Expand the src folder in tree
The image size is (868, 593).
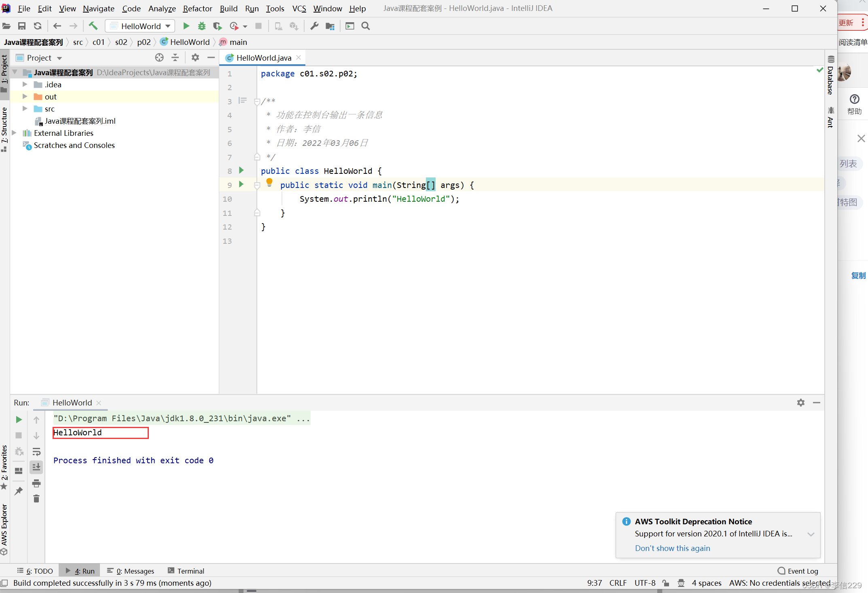[x=25, y=109]
